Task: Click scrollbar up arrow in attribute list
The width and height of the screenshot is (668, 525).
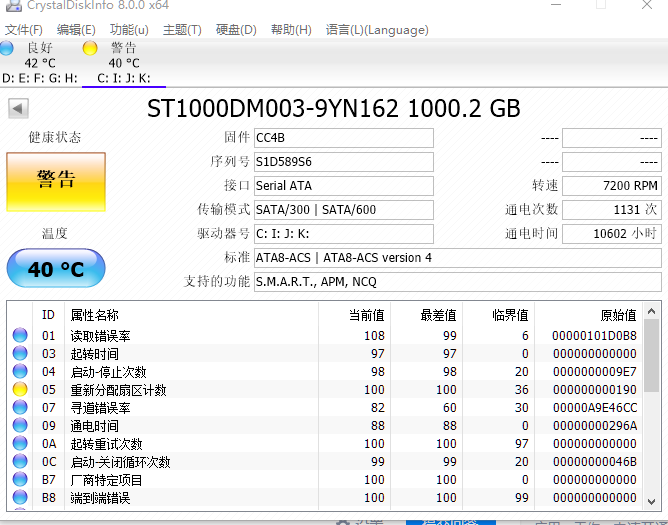Action: [651, 312]
